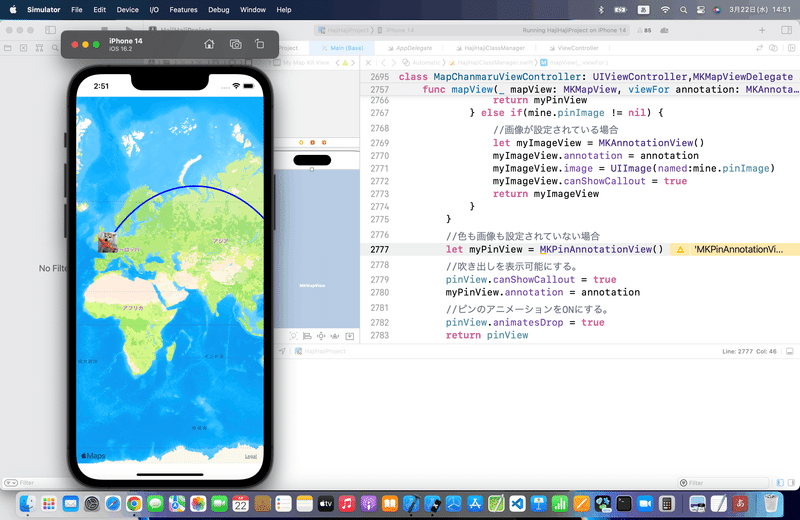Viewport: 800px width, 520px height.
Task: Choose iPhone 14 run destination in toolbar
Action: coord(396,30)
